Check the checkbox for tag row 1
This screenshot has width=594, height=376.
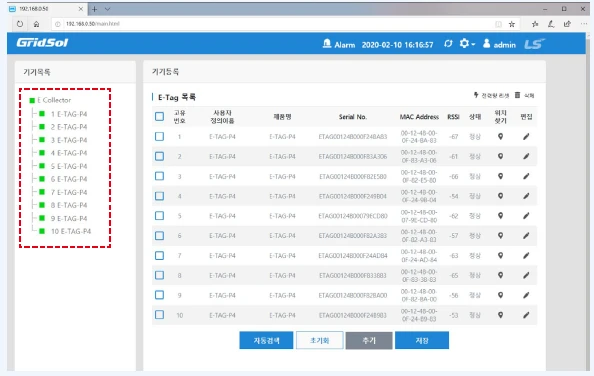click(159, 136)
